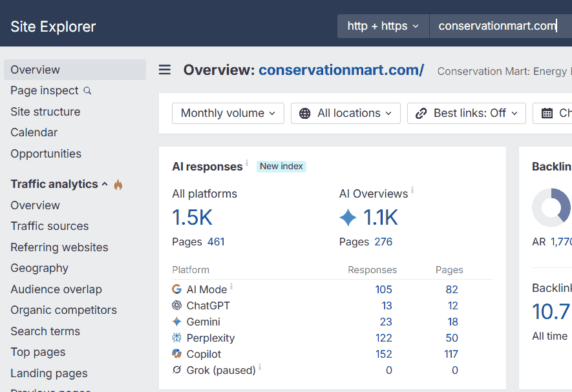Click the 461 pages link
Viewport: 572px width, 392px height.
[x=216, y=242]
